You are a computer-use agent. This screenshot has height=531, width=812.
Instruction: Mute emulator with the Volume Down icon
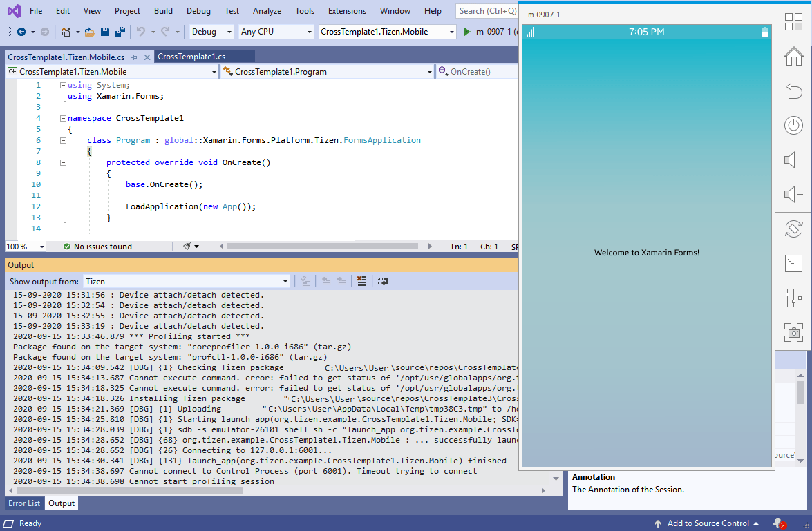(x=793, y=194)
